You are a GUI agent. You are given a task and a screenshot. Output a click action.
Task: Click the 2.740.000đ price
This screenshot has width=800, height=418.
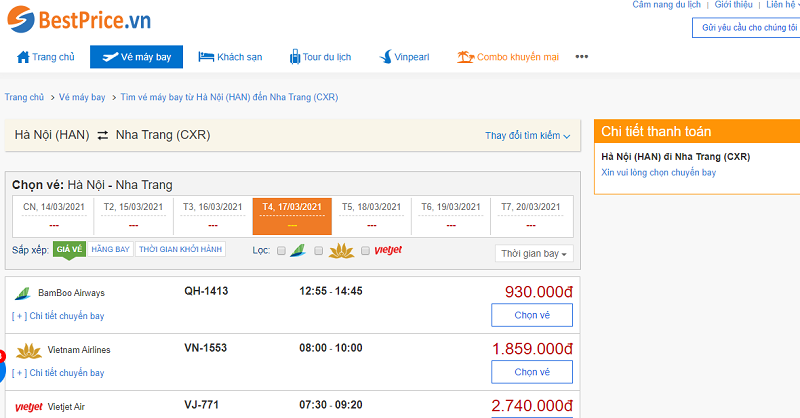click(x=532, y=406)
